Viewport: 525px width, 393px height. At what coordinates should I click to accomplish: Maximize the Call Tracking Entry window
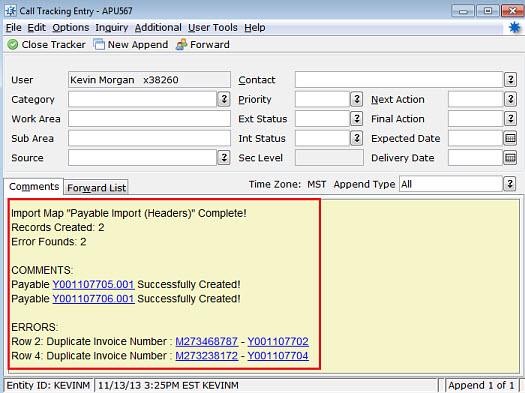coord(488,11)
